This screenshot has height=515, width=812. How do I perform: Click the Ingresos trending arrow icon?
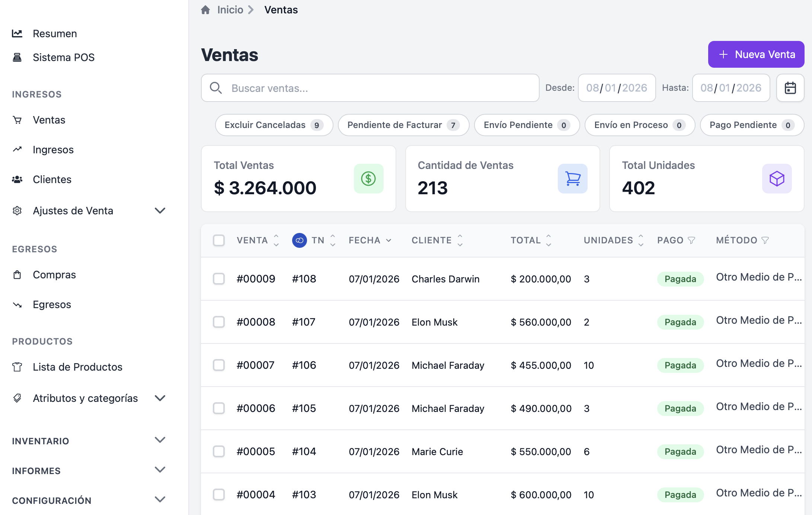tap(17, 150)
